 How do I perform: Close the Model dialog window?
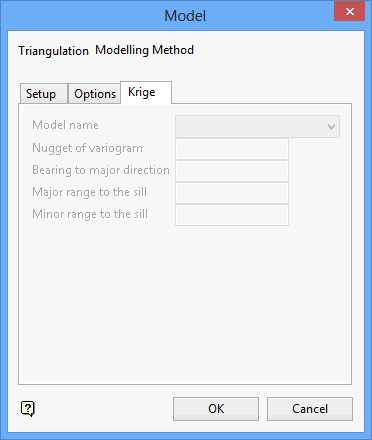pyautogui.click(x=349, y=12)
